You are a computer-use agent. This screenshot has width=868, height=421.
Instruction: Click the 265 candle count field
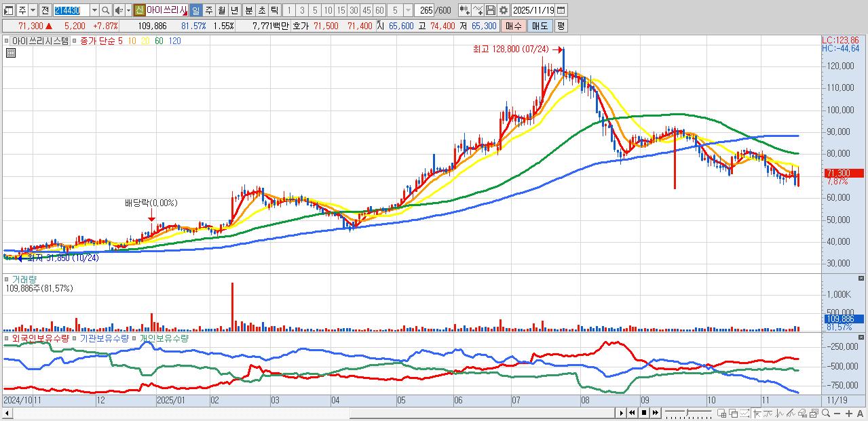tap(423, 10)
